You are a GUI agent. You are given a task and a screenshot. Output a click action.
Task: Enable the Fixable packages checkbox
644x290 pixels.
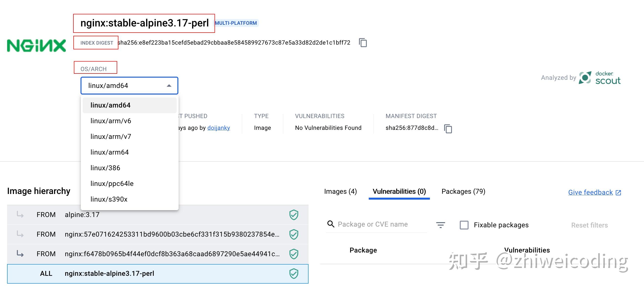(x=464, y=225)
